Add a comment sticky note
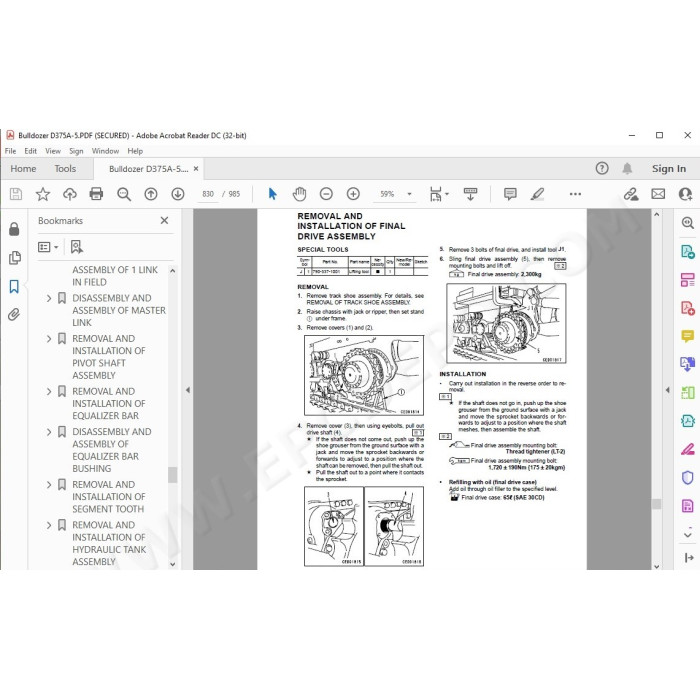Viewport: 700px width, 700px height. coord(510,194)
